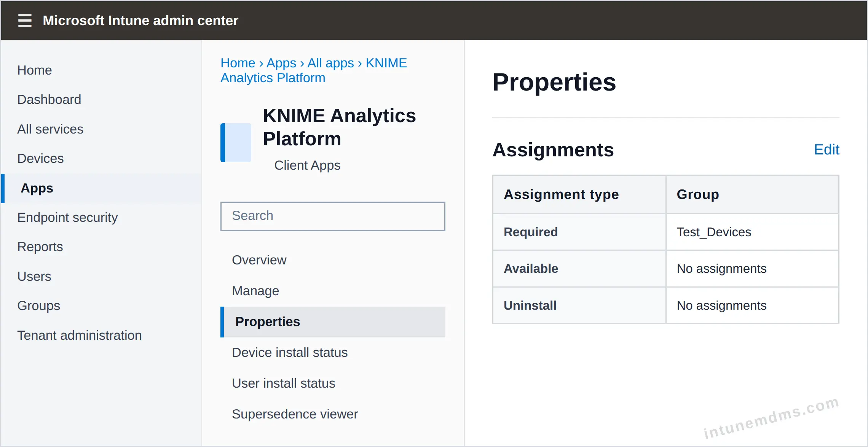Click the Home breadcrumb link
The width and height of the screenshot is (868, 447).
[x=238, y=63]
